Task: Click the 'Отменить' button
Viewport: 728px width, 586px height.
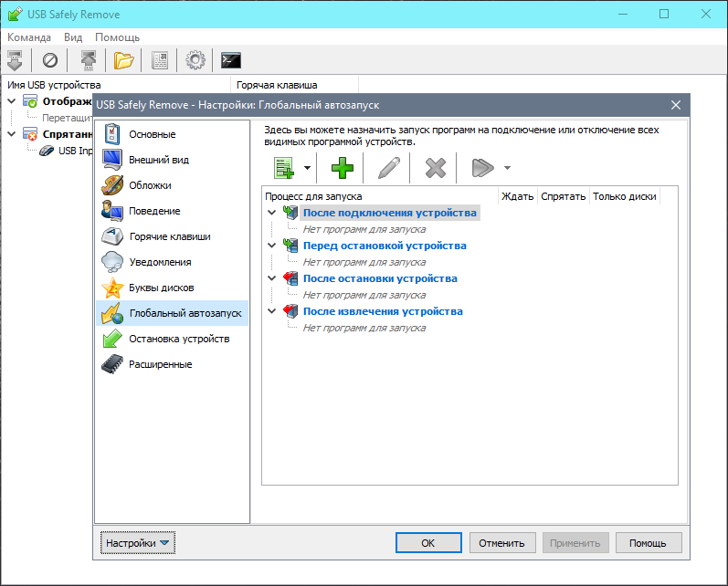Action: click(x=502, y=543)
